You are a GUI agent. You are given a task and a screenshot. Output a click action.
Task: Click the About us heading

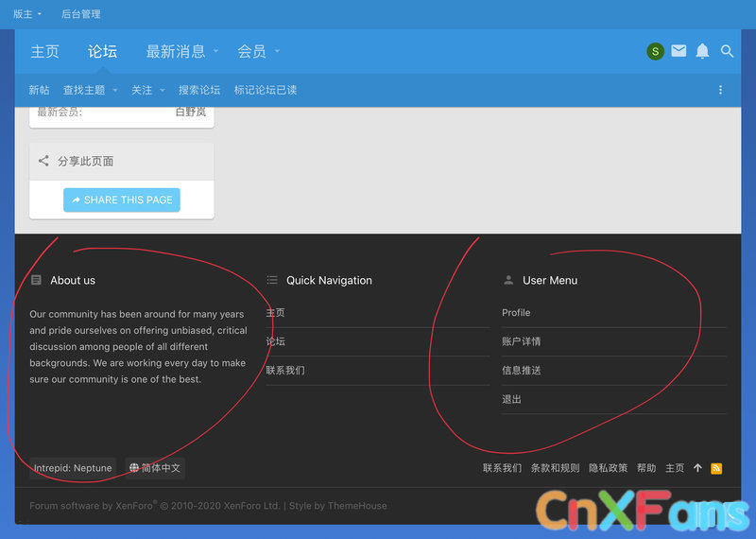[73, 280]
